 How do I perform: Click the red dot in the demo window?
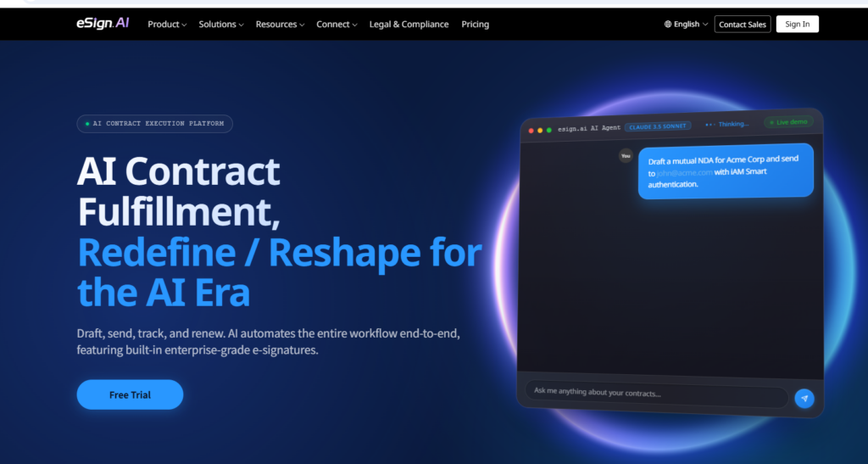(531, 131)
